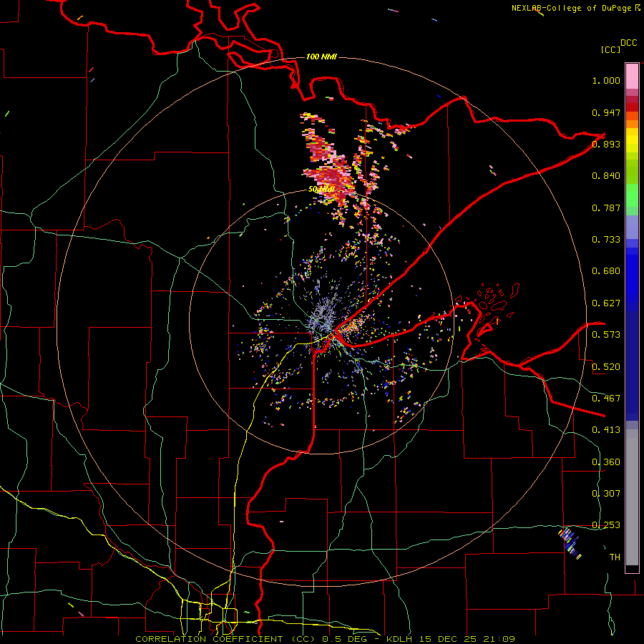
Task: Click the pink top segment of color bar
Action: pyautogui.click(x=632, y=77)
